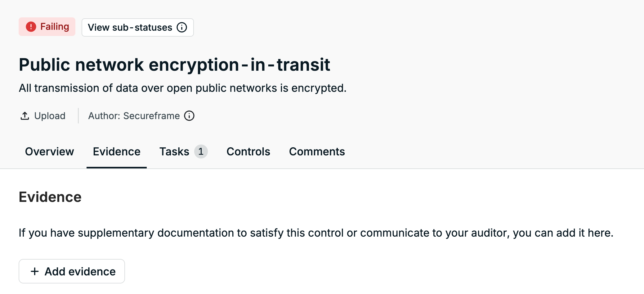This screenshot has height=294, width=644.
Task: Click the red Failing alert icon
Action: (31, 27)
